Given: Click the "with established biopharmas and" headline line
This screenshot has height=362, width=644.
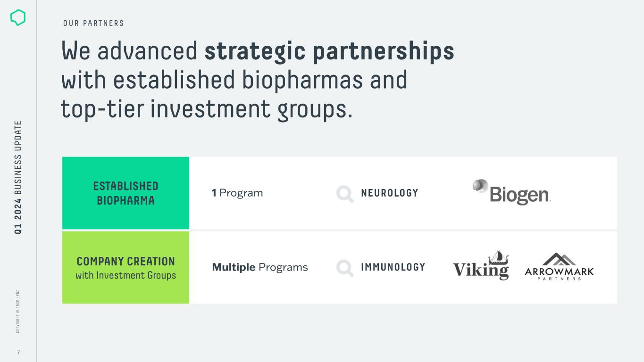Looking at the screenshot, I should [234, 80].
